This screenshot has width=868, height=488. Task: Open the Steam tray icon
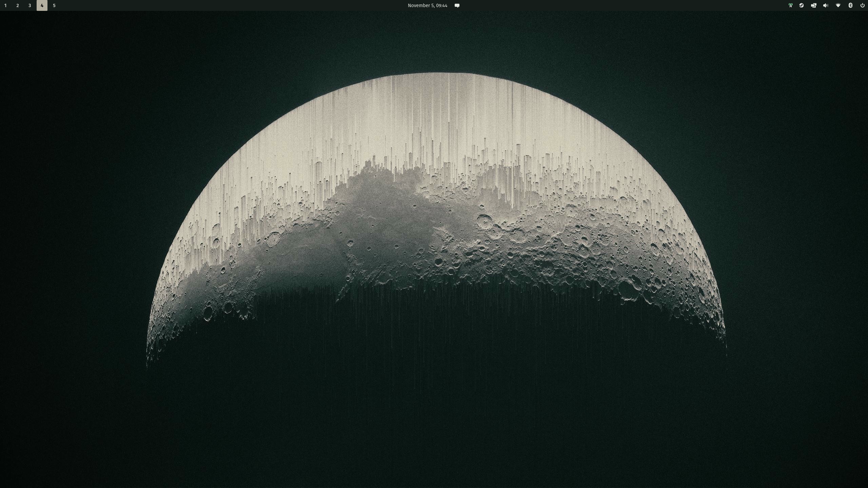pyautogui.click(x=802, y=5)
